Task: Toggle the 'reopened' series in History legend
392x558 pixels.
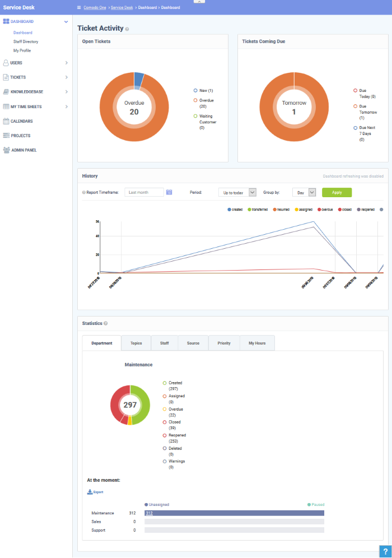Action: coord(366,210)
